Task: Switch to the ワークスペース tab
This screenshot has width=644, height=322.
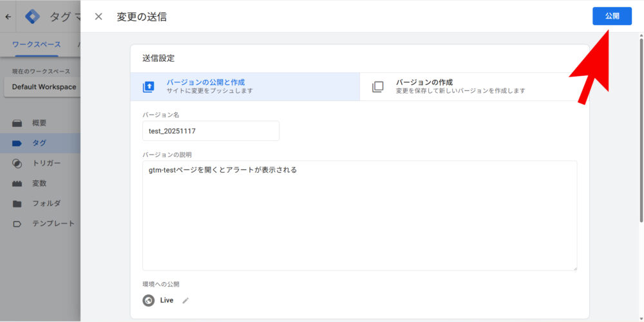Action: pyautogui.click(x=37, y=44)
